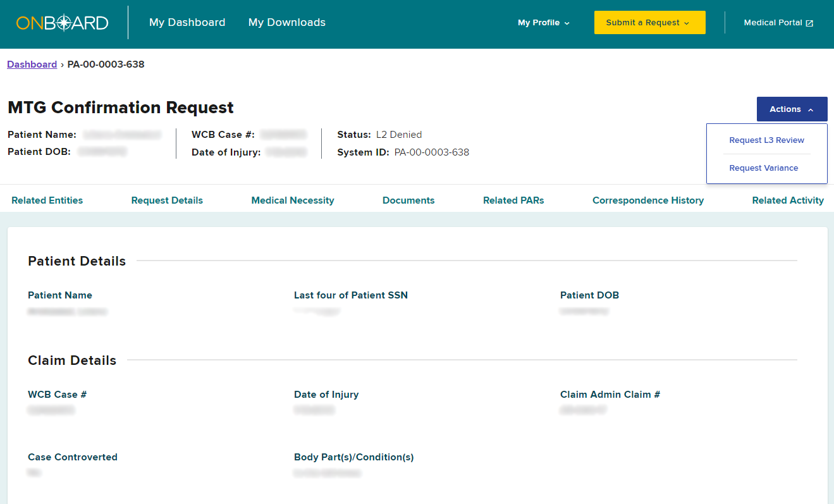Open the Request Details tab
This screenshot has height=504, width=834.
click(x=167, y=200)
